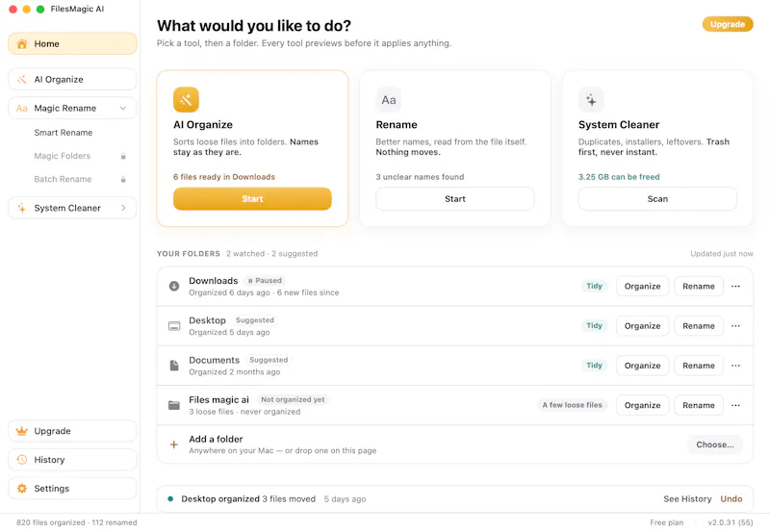Viewport: 770px width, 532px height.
Task: Click Rename for the Desktop folder
Action: (x=699, y=326)
